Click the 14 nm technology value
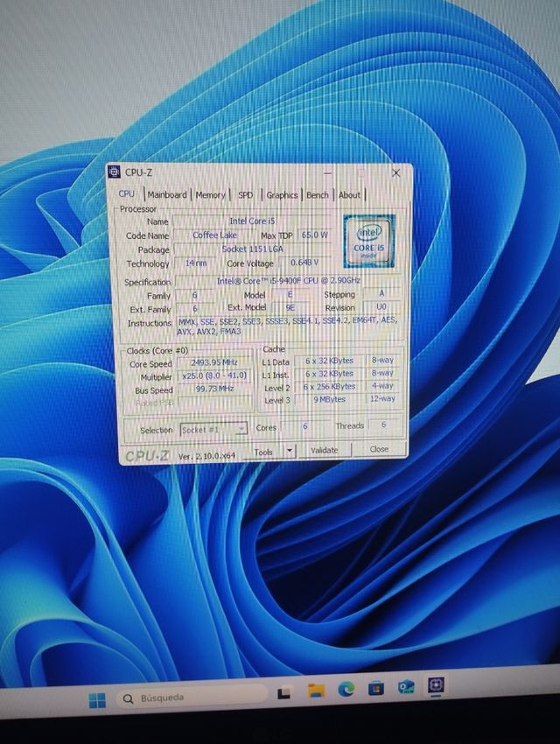Viewport: 560px width, 744px height. 196,263
